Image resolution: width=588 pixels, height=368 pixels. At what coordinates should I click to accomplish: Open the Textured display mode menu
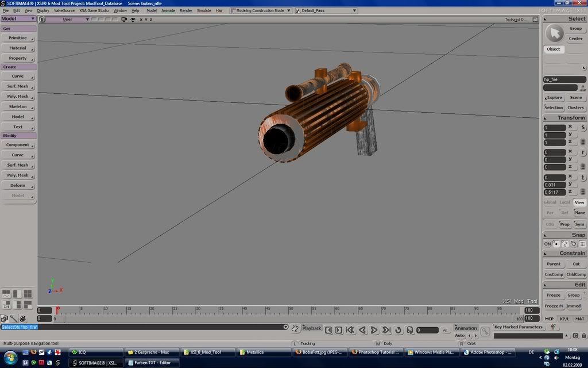point(516,20)
